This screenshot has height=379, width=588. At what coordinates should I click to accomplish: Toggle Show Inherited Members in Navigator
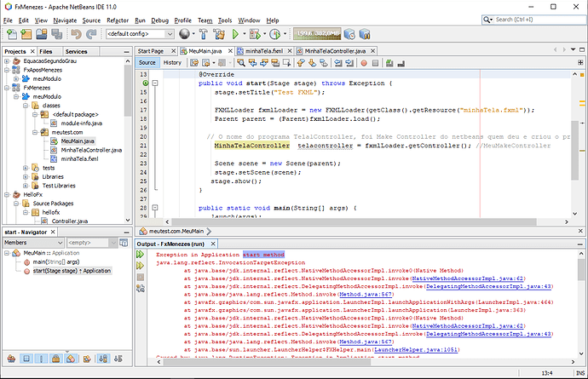point(11,359)
